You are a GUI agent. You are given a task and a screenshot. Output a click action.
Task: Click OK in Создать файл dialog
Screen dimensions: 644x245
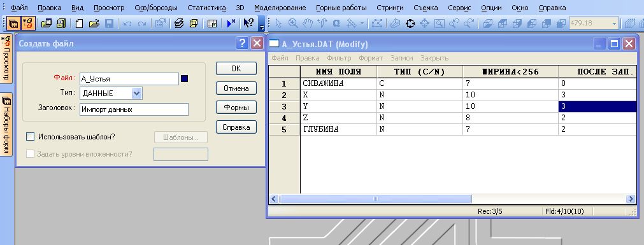tap(236, 69)
